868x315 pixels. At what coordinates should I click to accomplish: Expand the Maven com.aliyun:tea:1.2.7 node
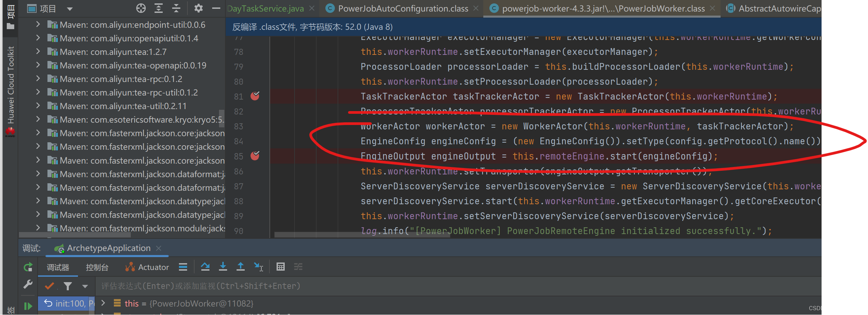(x=38, y=51)
